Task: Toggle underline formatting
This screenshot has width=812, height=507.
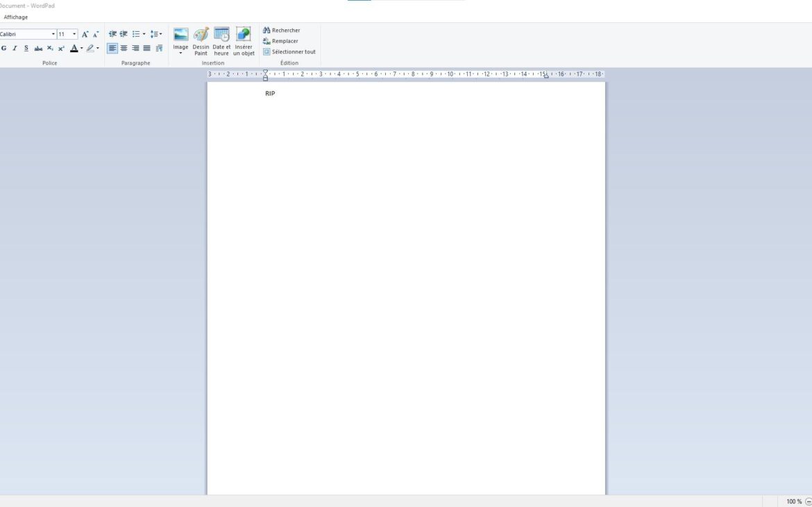Action: coord(26,48)
